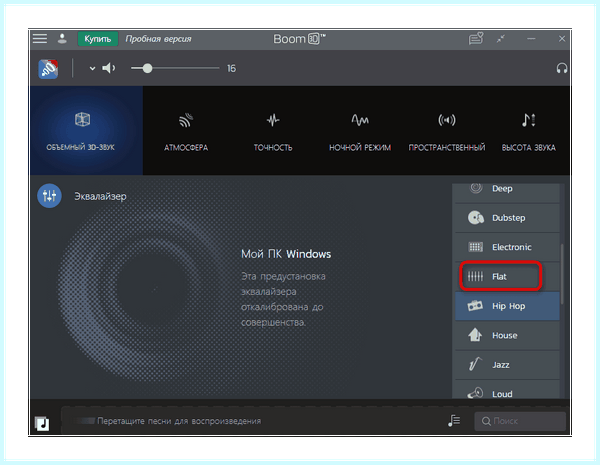Minimize the Boom 3D window

(531, 39)
